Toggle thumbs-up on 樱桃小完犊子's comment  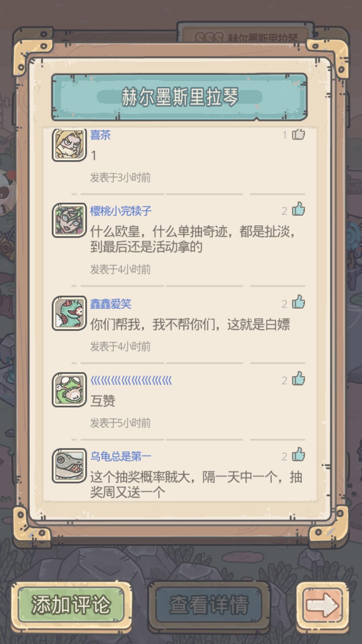tap(298, 209)
